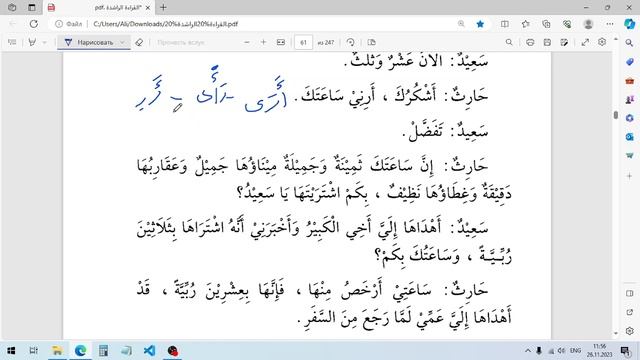
Task: Open File Explorer from taskbar
Action: (x=57, y=351)
